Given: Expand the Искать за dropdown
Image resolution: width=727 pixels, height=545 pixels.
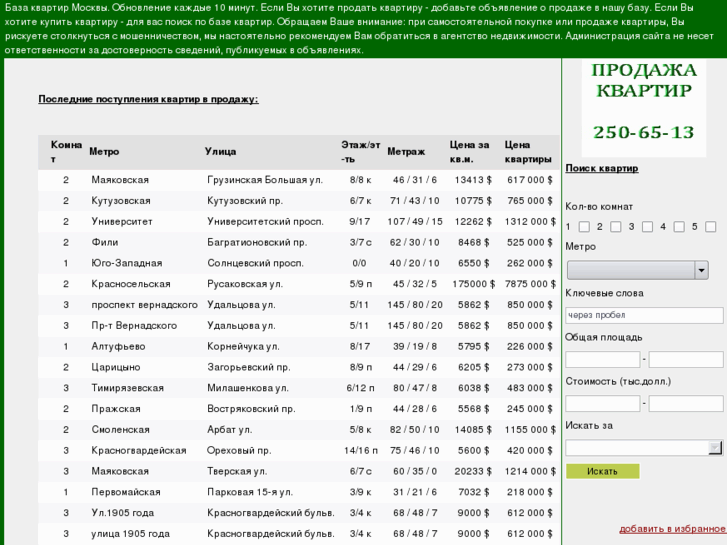Looking at the screenshot, I should coord(637,448).
